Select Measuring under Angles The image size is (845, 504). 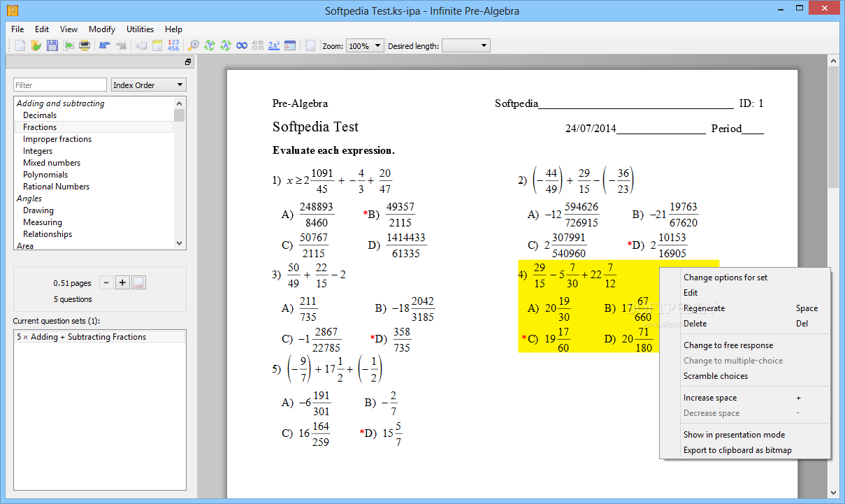[43, 222]
